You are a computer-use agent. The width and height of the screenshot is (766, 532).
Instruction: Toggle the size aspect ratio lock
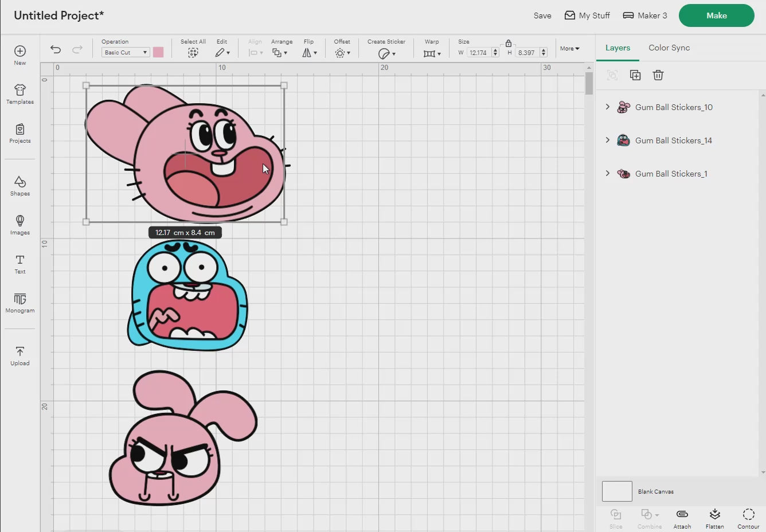click(x=509, y=43)
